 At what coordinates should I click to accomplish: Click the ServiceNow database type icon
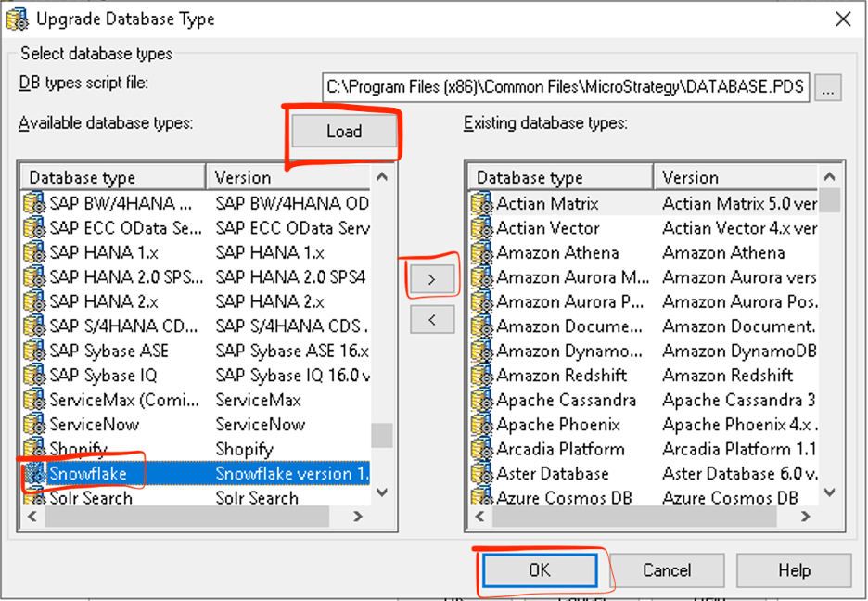click(35, 424)
